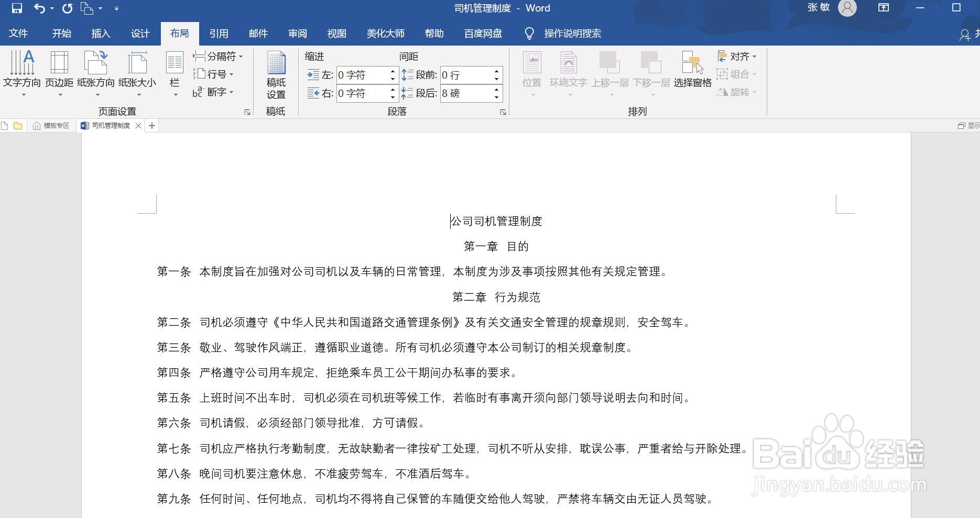This screenshot has height=518, width=980.
Task: Open the 对齐 align dropdown
Action: (736, 56)
